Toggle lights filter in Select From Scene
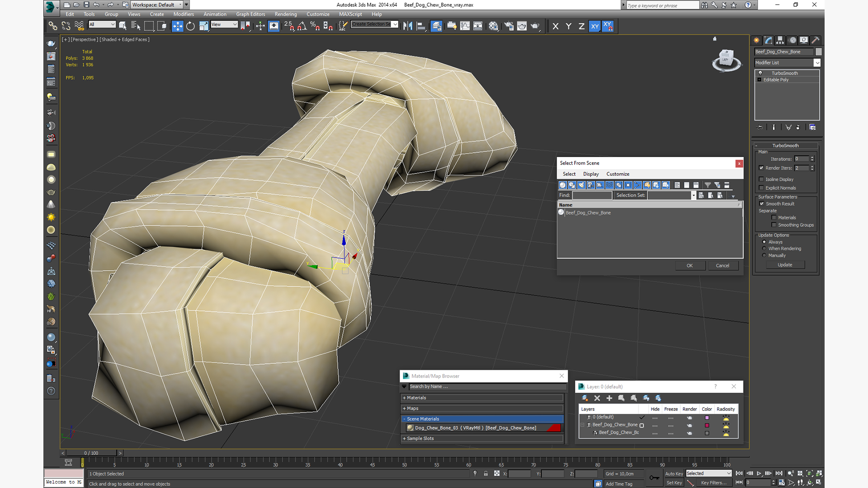 point(581,185)
